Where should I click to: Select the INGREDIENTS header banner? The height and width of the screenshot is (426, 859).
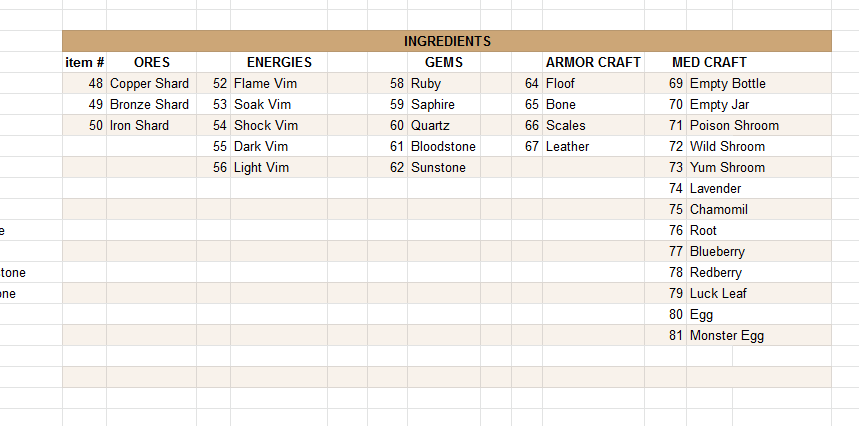(447, 41)
